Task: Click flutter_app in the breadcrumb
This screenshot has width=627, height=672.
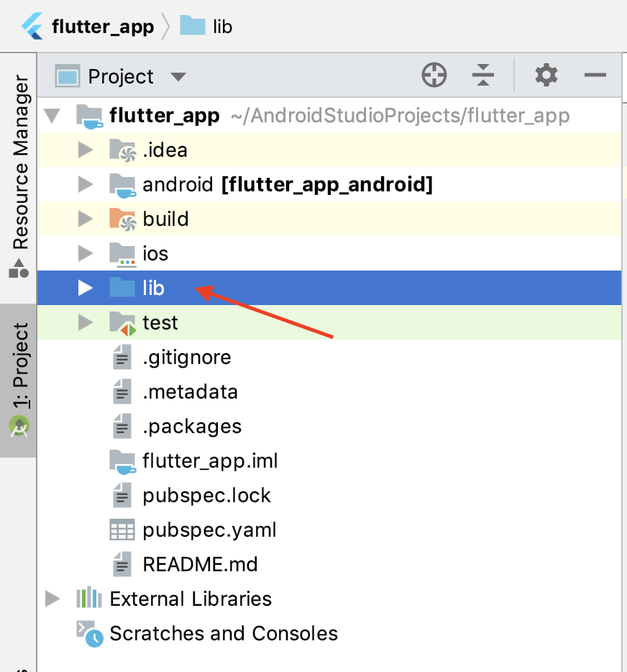Action: pos(103,27)
